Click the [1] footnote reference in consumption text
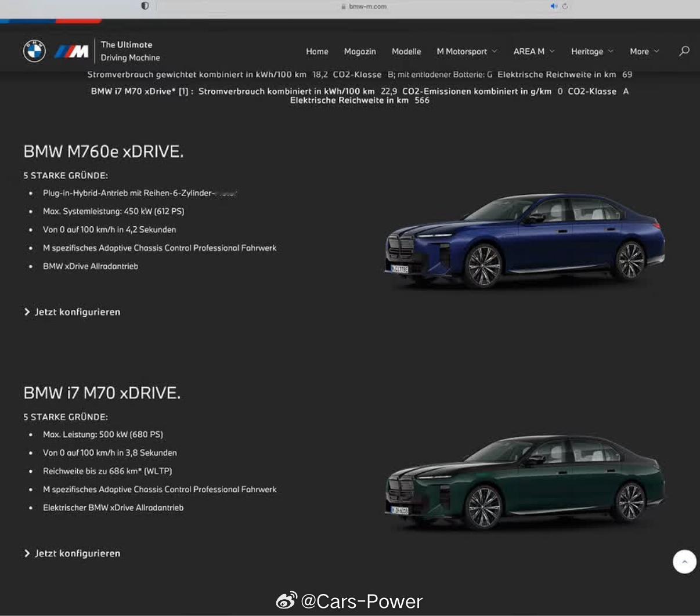This screenshot has height=616, width=700. [183, 91]
